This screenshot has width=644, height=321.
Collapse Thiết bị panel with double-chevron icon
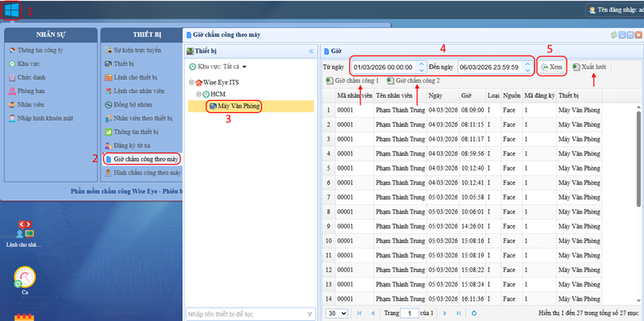pyautogui.click(x=311, y=51)
